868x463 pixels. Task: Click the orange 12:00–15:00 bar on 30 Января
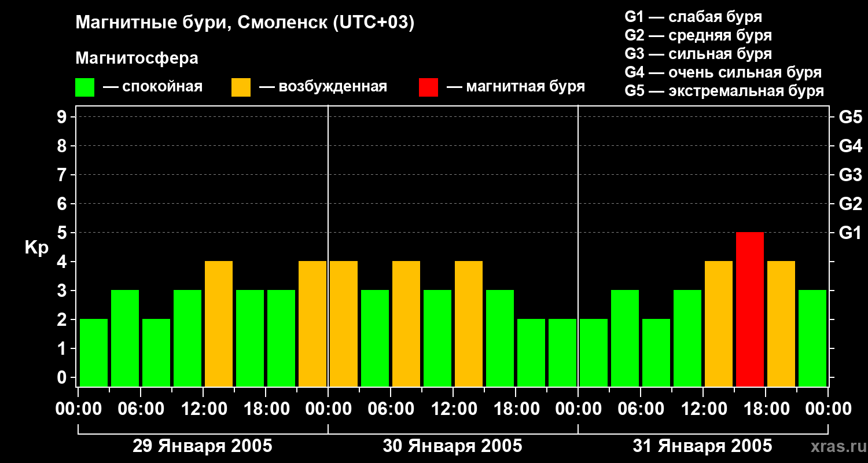pyautogui.click(x=469, y=324)
